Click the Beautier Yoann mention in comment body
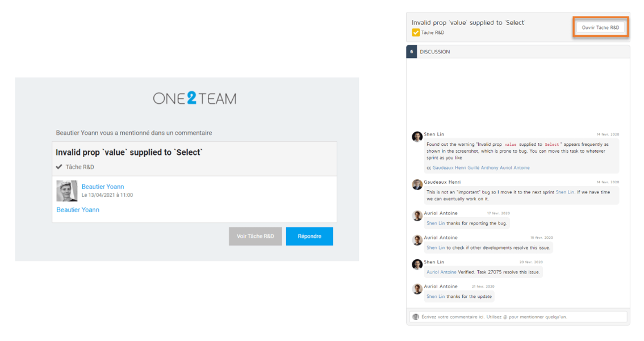The height and width of the screenshot is (341, 644). 78,210
